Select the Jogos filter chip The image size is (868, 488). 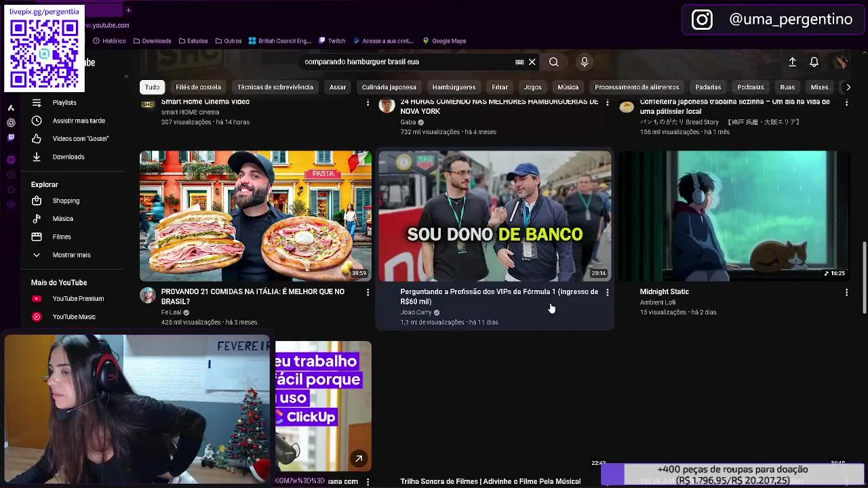click(x=533, y=87)
